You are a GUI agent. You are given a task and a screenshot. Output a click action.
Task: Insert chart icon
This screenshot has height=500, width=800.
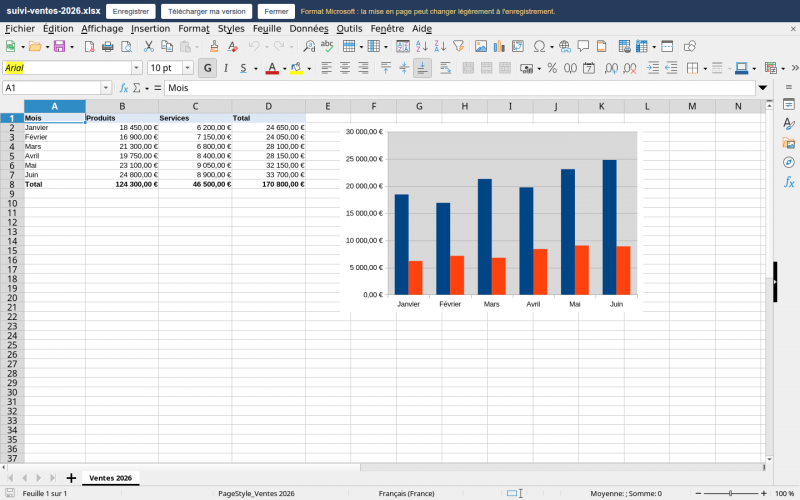(499, 46)
